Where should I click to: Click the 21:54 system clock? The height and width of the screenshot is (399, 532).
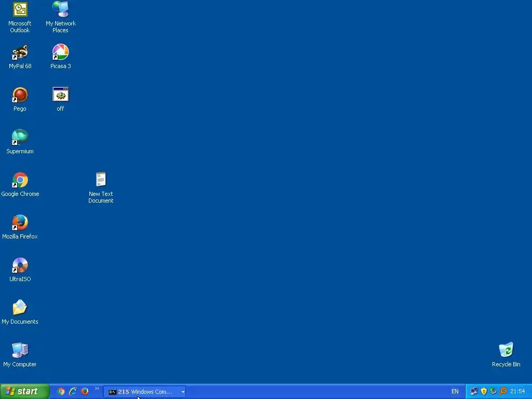coord(517,392)
